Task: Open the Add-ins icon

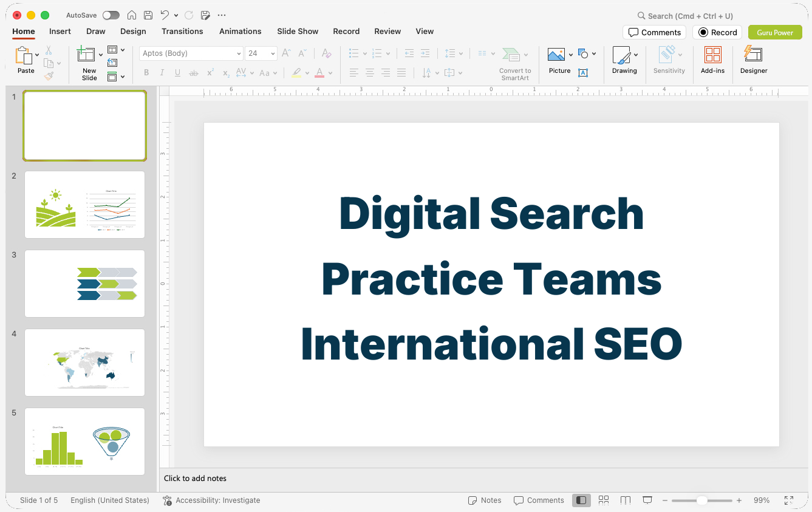Action: coord(713,55)
